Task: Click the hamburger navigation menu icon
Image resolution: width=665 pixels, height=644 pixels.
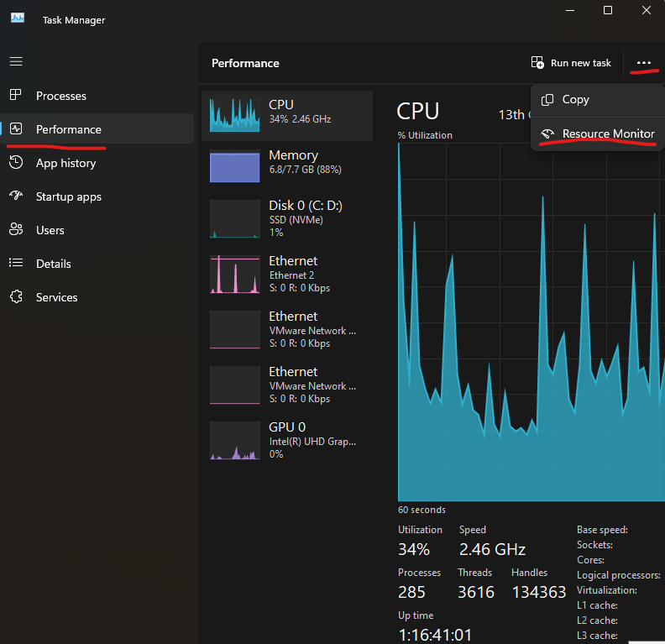Action: (16, 61)
